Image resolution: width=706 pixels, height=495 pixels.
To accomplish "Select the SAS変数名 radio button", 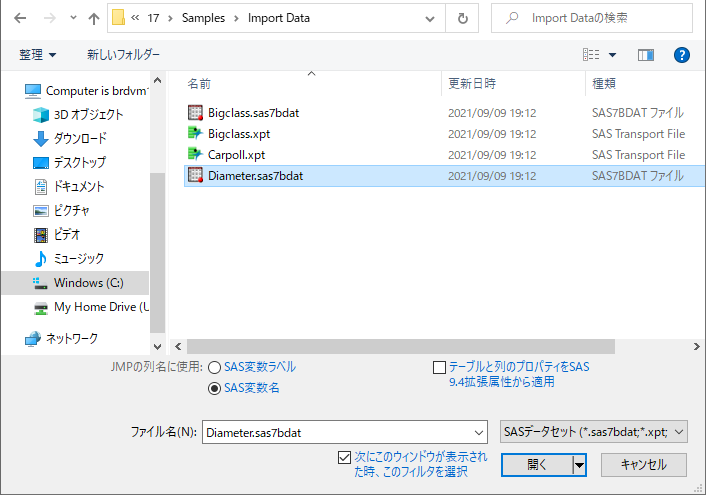I will pyautogui.click(x=214, y=388).
